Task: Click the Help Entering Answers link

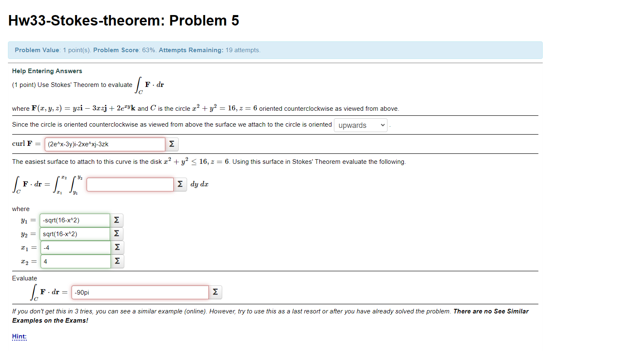Action: [x=47, y=71]
